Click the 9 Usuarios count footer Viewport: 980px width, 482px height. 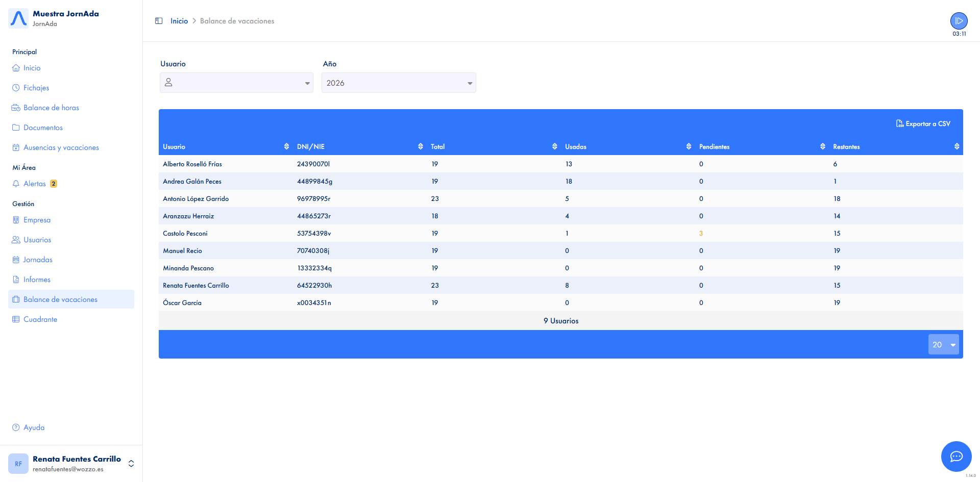point(561,321)
